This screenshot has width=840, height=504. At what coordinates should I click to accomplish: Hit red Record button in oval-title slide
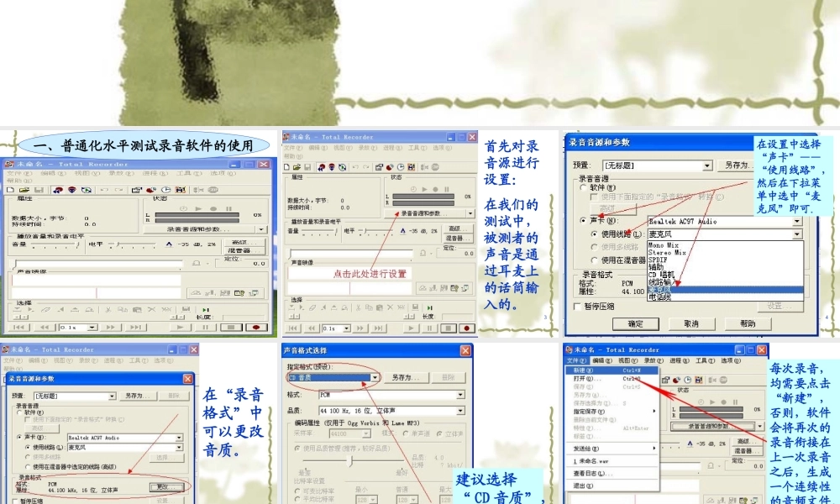coord(256,327)
